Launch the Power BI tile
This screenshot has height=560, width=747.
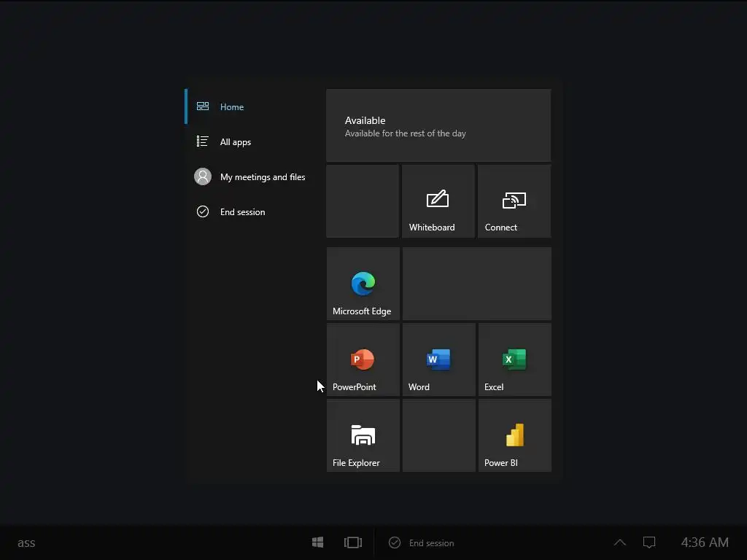coord(515,435)
